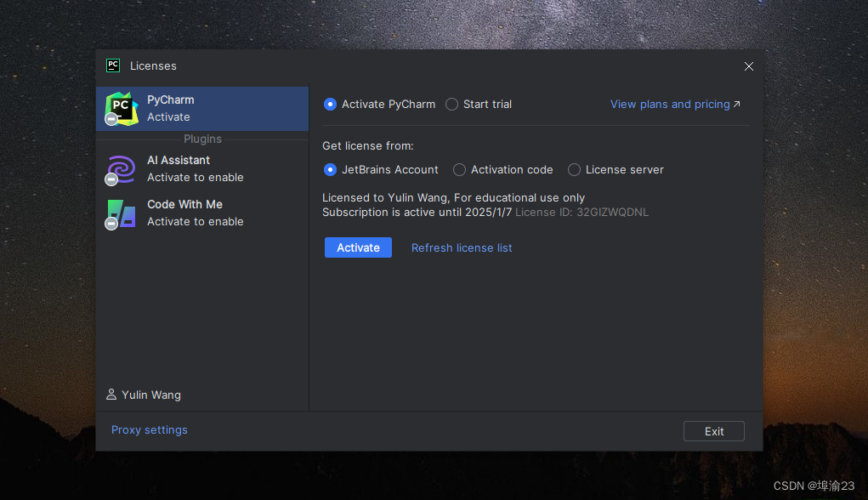Click the Yulin Wang account name
The height and width of the screenshot is (500, 868).
[x=151, y=395]
